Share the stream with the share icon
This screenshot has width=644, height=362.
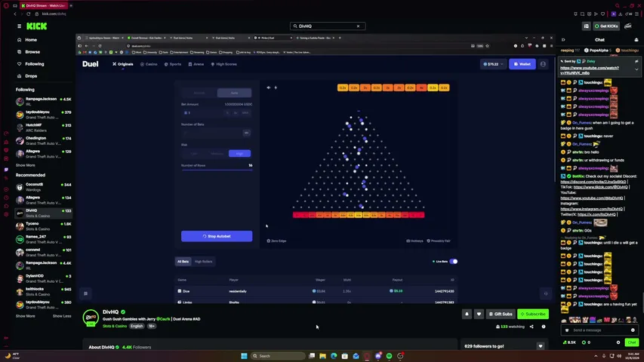[532, 327]
